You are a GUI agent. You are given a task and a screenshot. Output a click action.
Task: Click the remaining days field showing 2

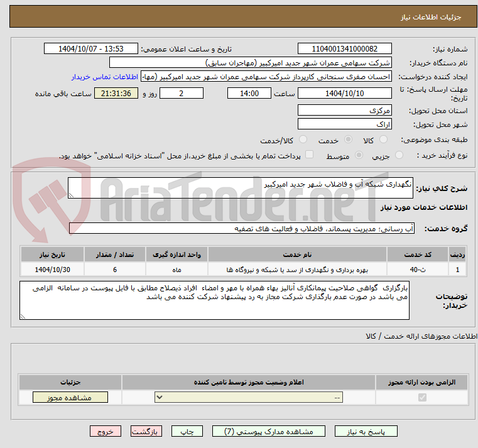click(x=182, y=93)
